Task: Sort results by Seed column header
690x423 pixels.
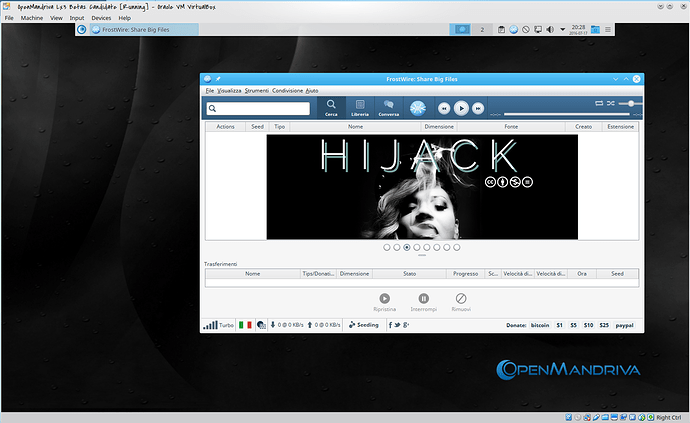Action: coord(257,127)
